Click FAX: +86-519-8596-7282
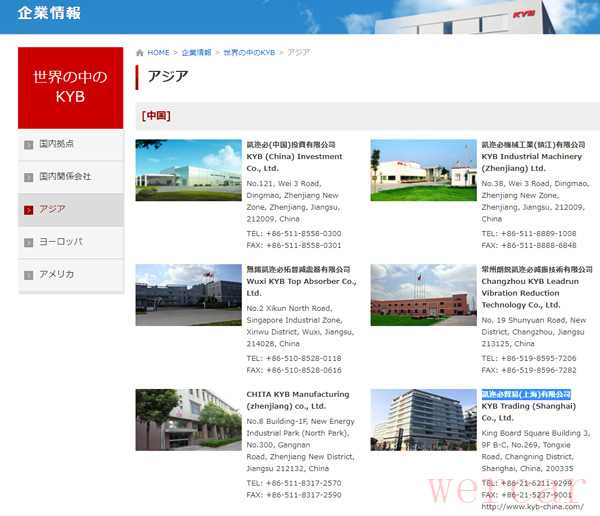 (529, 370)
